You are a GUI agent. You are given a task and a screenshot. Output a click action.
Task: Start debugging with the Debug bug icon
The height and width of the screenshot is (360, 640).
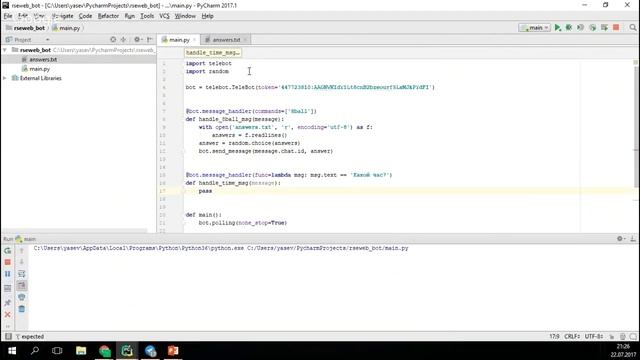point(569,28)
